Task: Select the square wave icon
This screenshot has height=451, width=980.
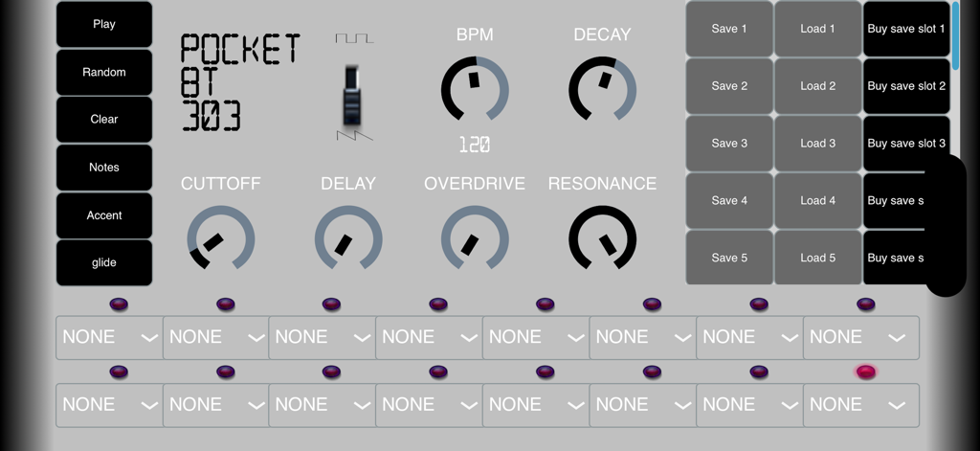Action: pyautogui.click(x=354, y=39)
